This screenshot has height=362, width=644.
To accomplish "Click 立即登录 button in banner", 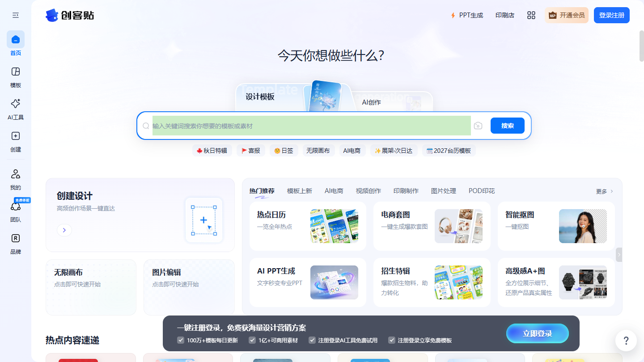I will click(538, 333).
